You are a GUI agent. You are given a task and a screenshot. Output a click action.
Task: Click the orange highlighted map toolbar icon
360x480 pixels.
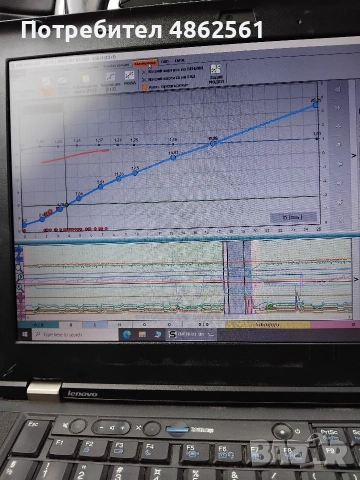46,85
